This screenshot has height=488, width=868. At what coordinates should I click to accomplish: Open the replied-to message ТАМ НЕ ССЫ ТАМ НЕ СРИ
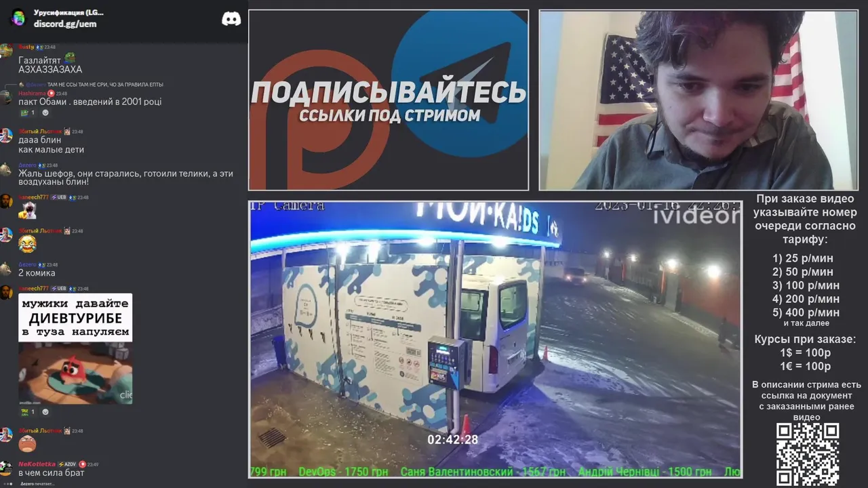105,85
